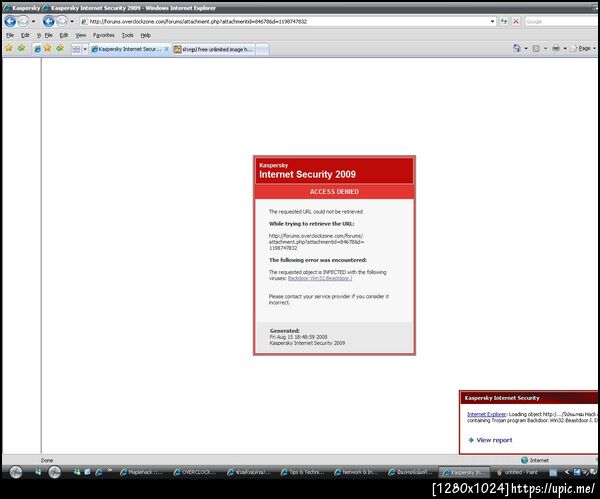Click the 'Fri Aug 15' timestamp text
Image resolution: width=600 pixels, height=499 pixels.
coord(298,337)
